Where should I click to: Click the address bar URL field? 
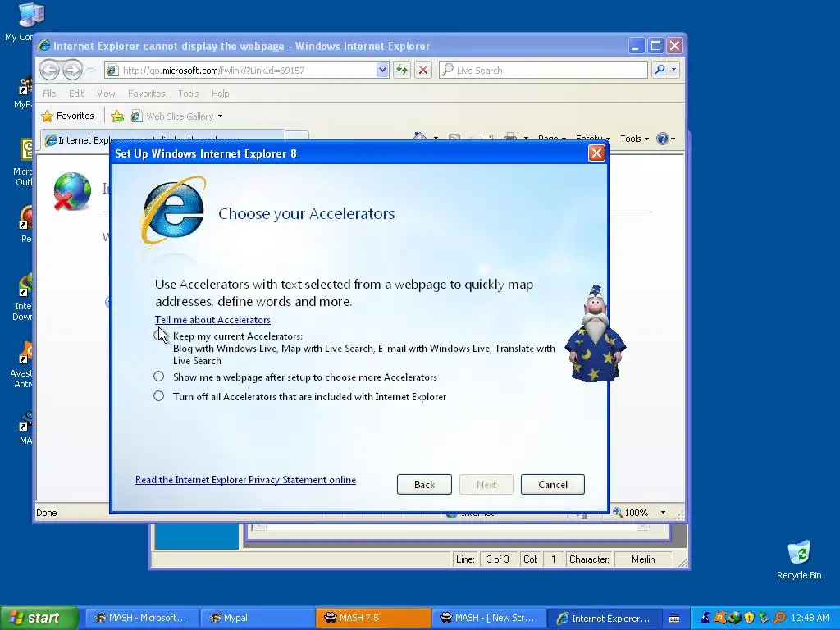click(248, 71)
